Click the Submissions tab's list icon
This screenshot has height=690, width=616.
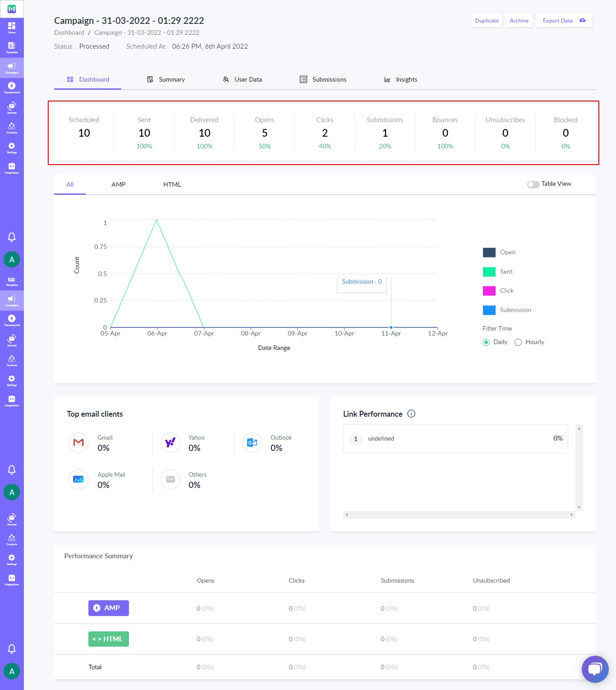point(303,79)
